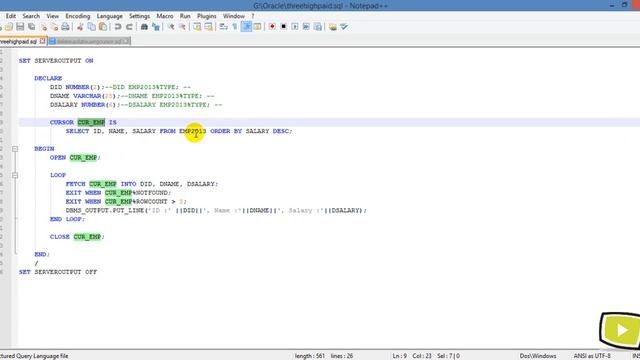
Task: Open the Run menu
Action: point(185,16)
